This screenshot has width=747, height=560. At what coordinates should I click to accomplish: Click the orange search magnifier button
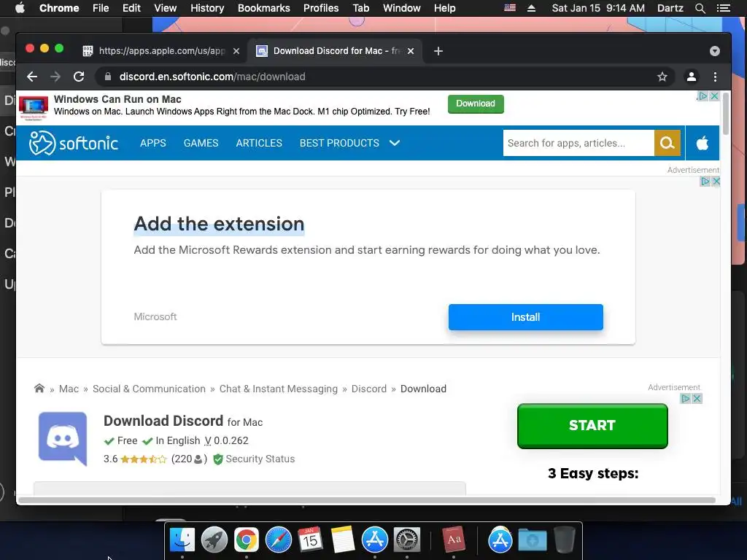tap(667, 143)
